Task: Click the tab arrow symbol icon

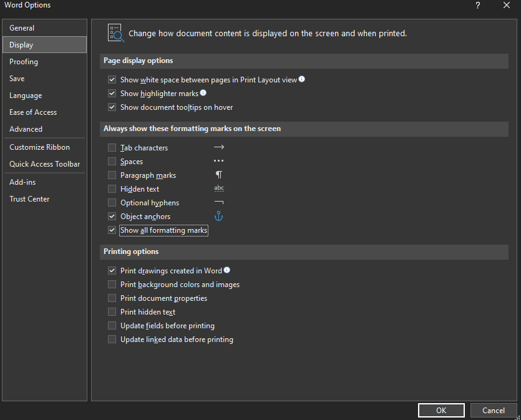Action: point(218,147)
